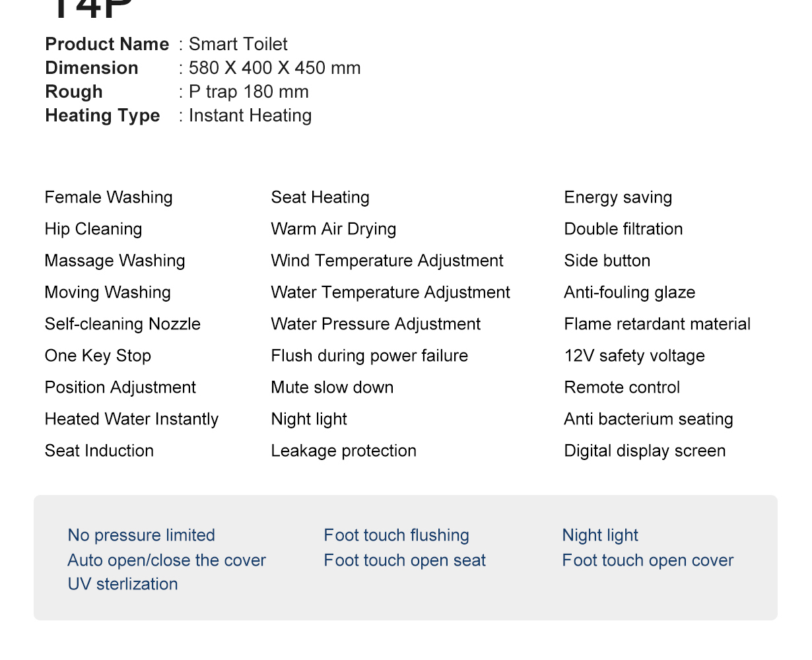Select the 'Hip Cleaning' feature label
The width and height of the screenshot is (812, 660).
pos(94,229)
